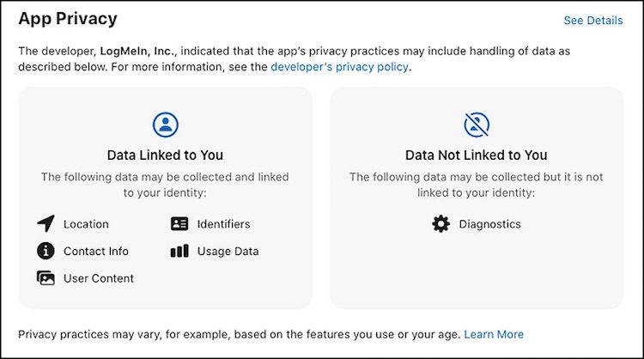Click the Location arrow icon
Screen dimensions: 644x359
tap(46, 224)
